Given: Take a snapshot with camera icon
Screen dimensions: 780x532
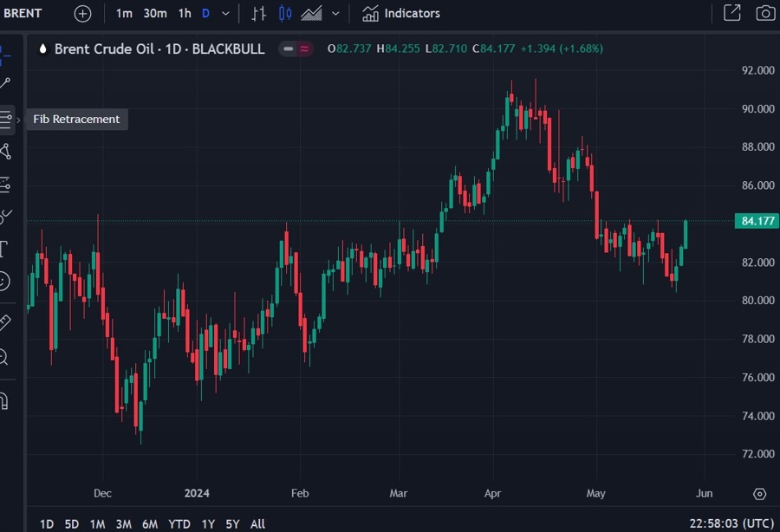Looking at the screenshot, I should pyautogui.click(x=765, y=13).
